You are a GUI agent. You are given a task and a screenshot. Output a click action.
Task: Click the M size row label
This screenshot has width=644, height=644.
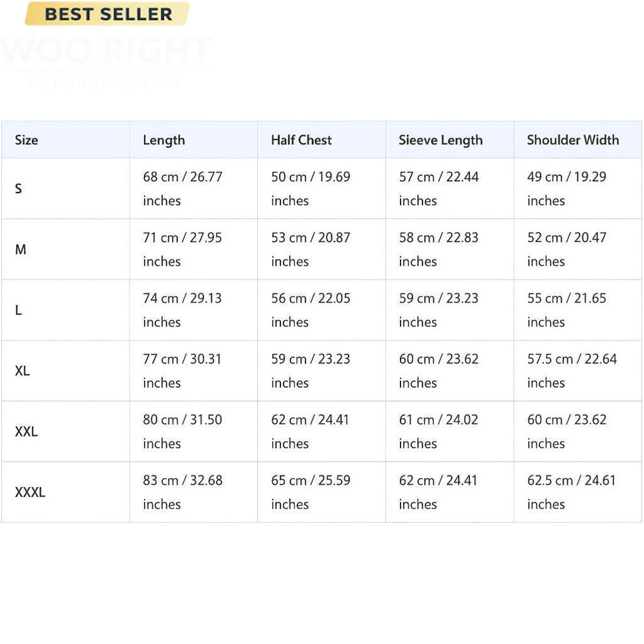coord(21,249)
